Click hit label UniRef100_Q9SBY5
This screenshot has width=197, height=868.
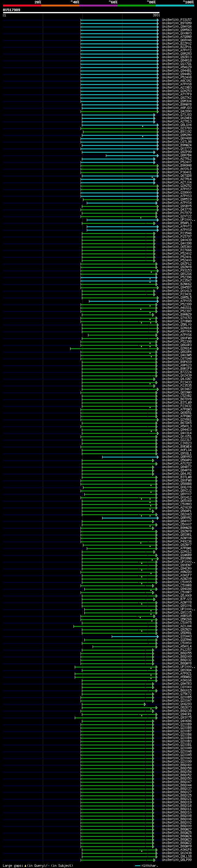pyautogui.click(x=176, y=206)
